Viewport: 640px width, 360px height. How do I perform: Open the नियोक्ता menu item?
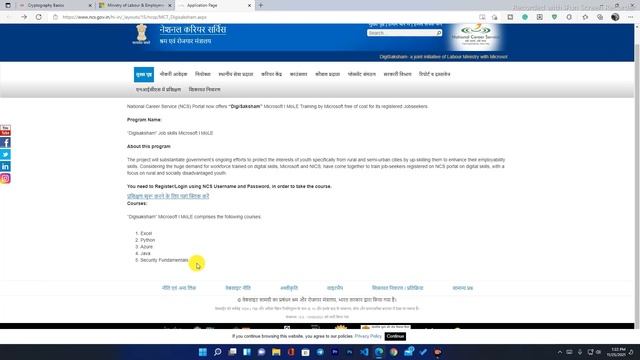[x=203, y=74]
